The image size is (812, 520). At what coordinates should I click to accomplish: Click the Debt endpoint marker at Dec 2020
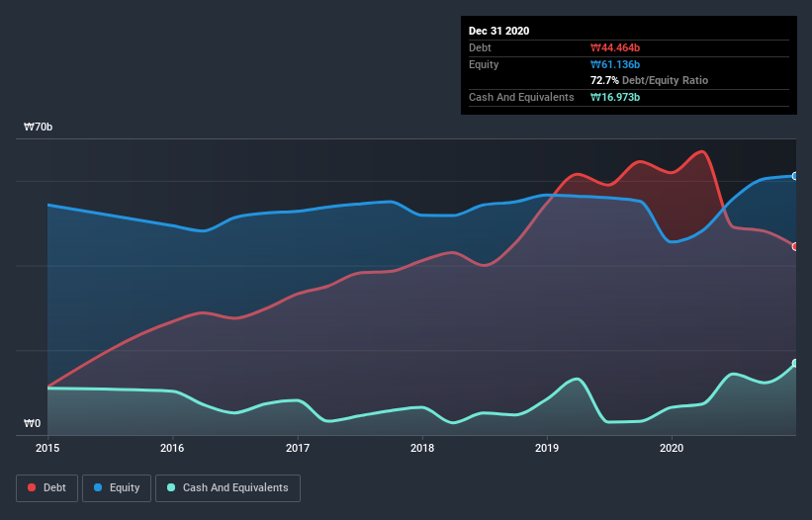[795, 247]
